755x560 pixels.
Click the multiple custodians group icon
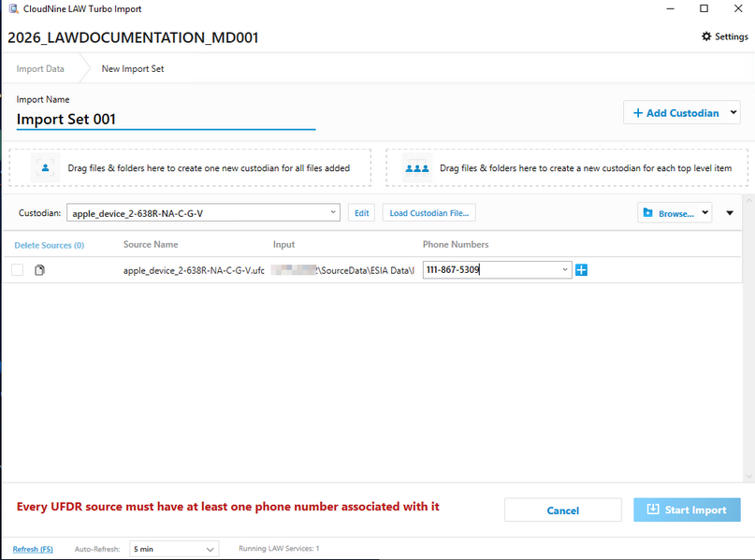tap(415, 168)
